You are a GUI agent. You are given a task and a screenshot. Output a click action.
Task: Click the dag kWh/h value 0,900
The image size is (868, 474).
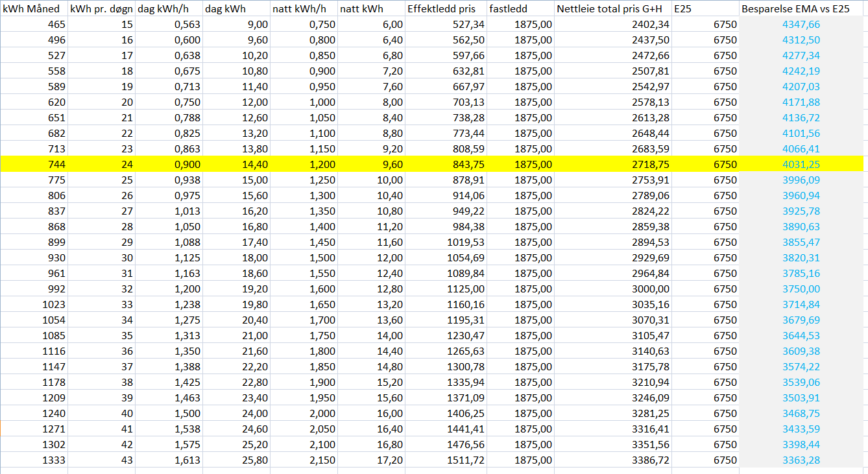tap(169, 165)
